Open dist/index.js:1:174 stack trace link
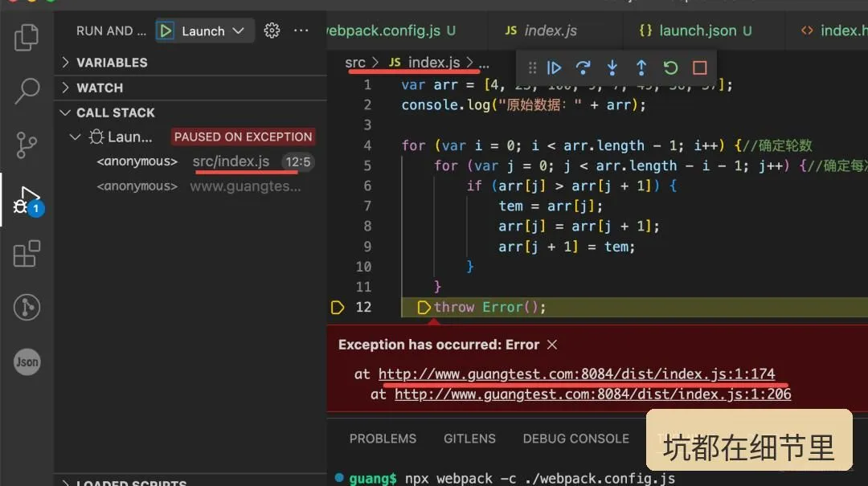The height and width of the screenshot is (486, 868). coord(577,374)
